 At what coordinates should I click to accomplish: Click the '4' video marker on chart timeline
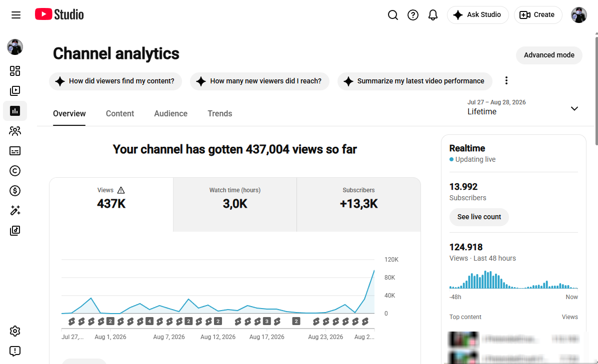tap(149, 322)
